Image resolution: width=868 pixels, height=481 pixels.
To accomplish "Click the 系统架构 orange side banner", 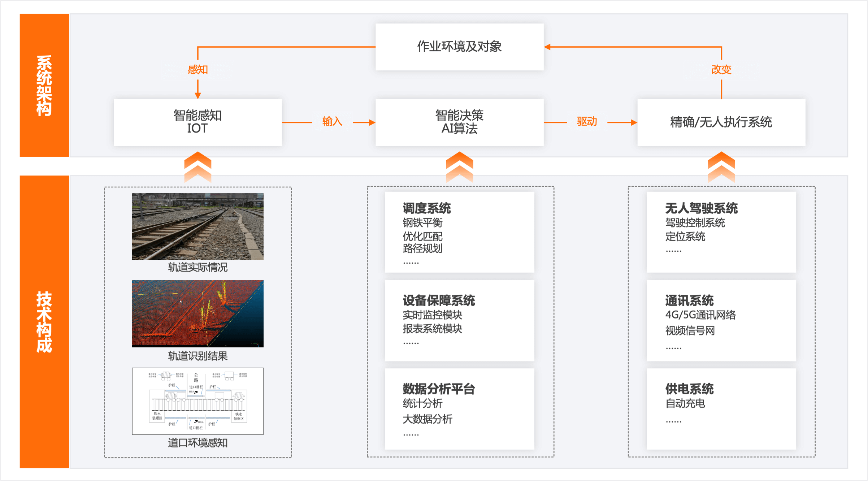I will click(44, 85).
